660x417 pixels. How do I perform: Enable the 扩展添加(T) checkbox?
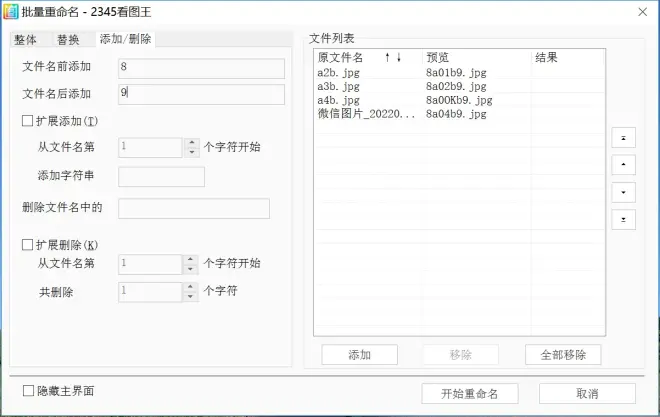[28, 121]
